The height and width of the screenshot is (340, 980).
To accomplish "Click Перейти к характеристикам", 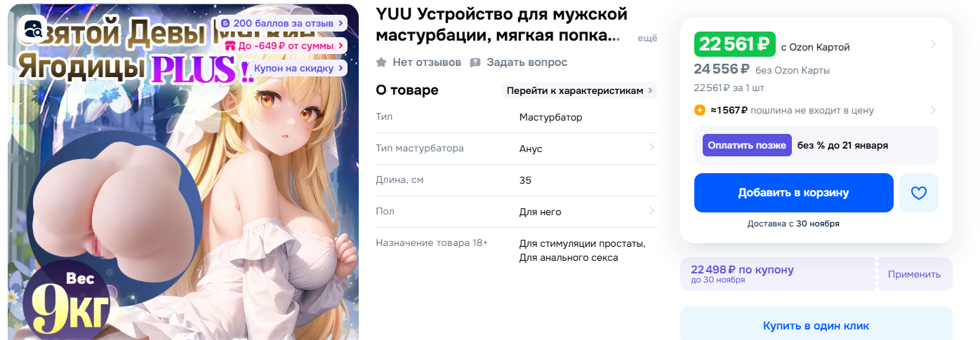I will coord(579,90).
